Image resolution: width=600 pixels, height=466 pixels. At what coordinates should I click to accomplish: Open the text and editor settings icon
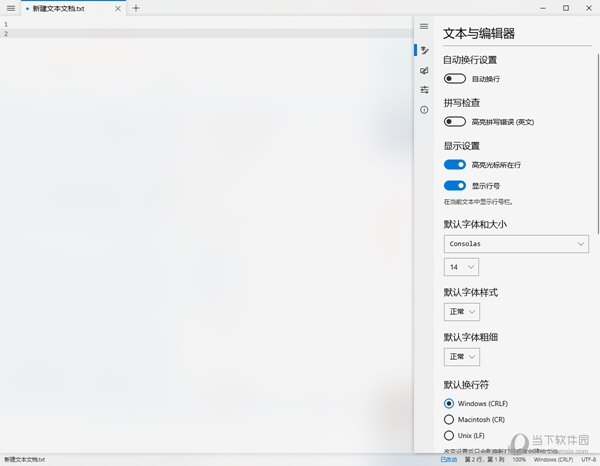424,50
